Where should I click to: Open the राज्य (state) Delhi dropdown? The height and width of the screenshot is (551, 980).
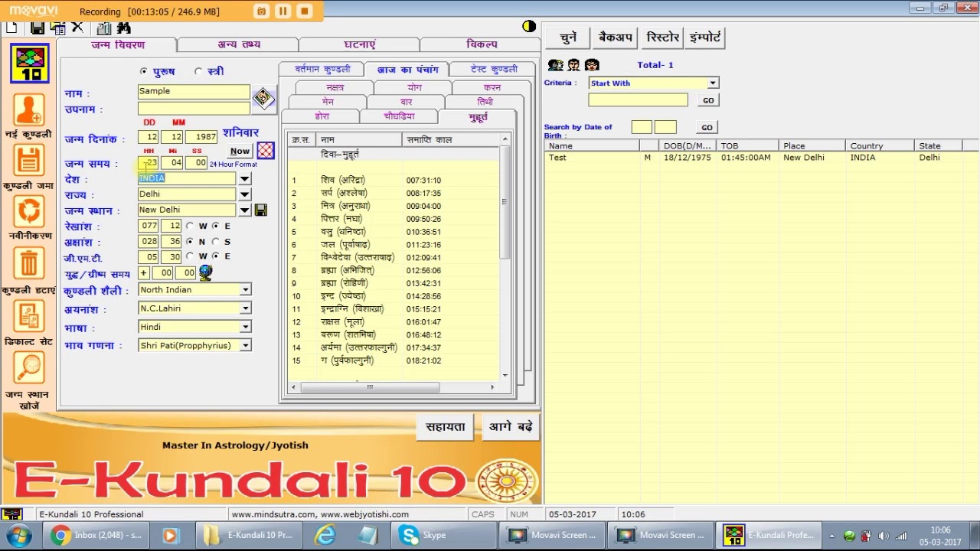point(244,194)
